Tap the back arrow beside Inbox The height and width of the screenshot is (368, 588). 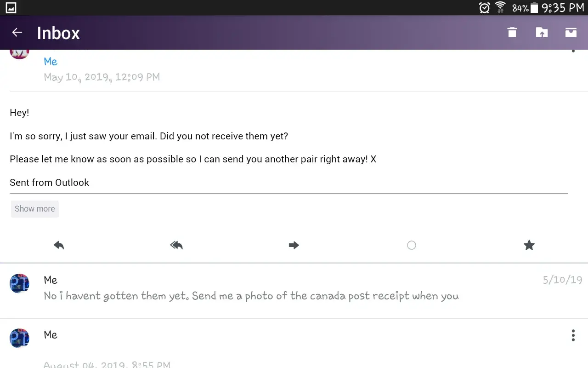pyautogui.click(x=17, y=32)
